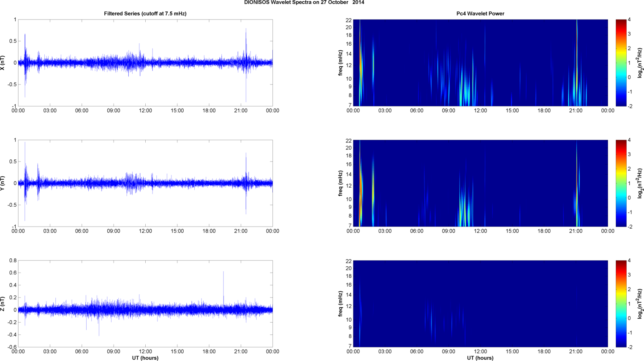Click 'freq (mHz)' label of Z wavelet spectrum
Image resolution: width=644 pixels, height=361 pixels.
click(340, 304)
